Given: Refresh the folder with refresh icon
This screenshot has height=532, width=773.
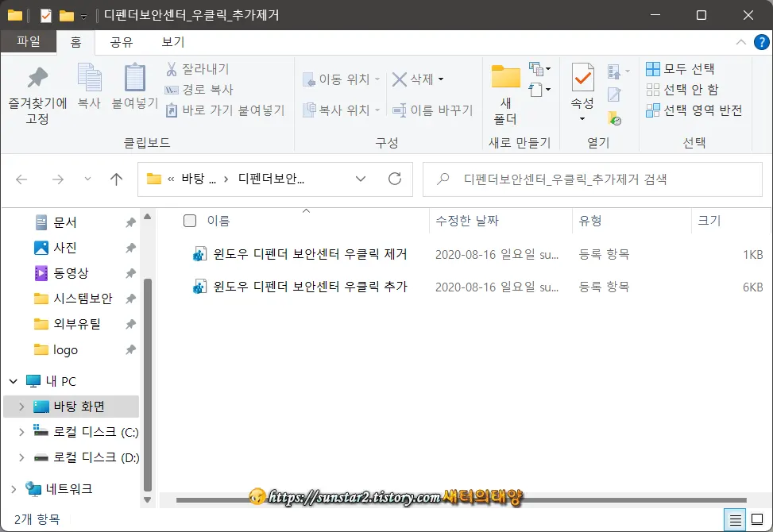Looking at the screenshot, I should tap(395, 179).
